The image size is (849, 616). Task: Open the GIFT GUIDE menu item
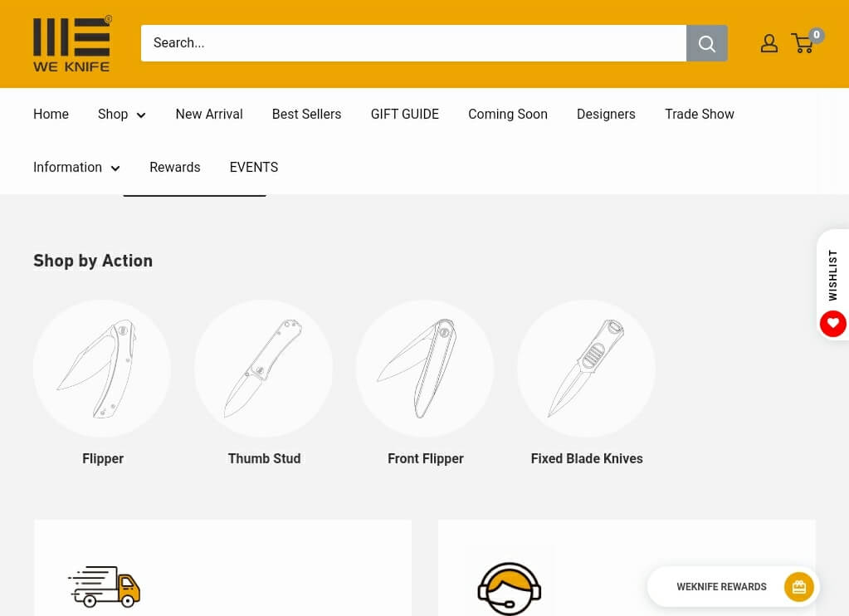(404, 115)
